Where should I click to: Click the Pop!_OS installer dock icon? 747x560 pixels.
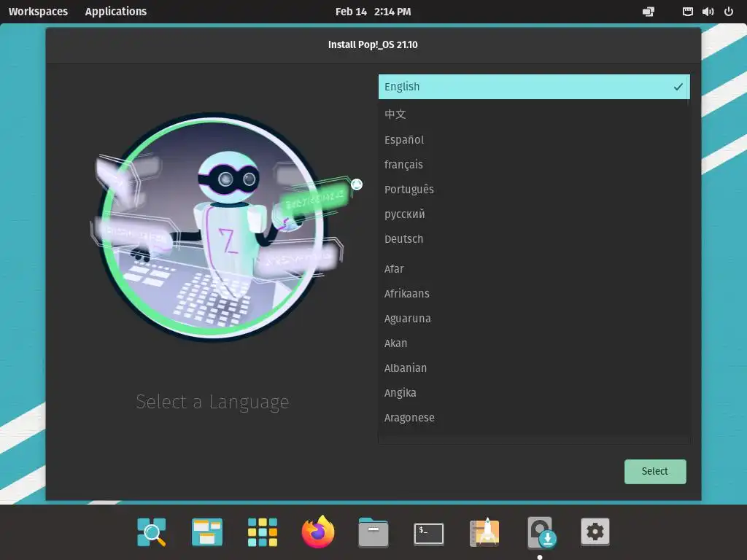[x=541, y=532]
